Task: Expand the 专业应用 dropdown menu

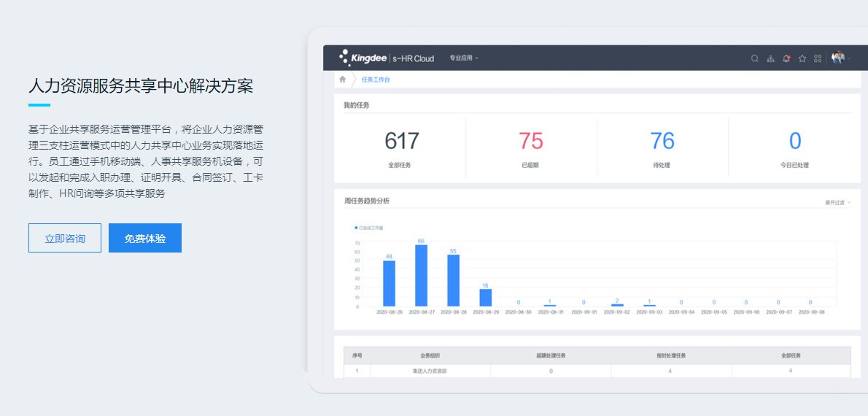Action: coord(463,58)
